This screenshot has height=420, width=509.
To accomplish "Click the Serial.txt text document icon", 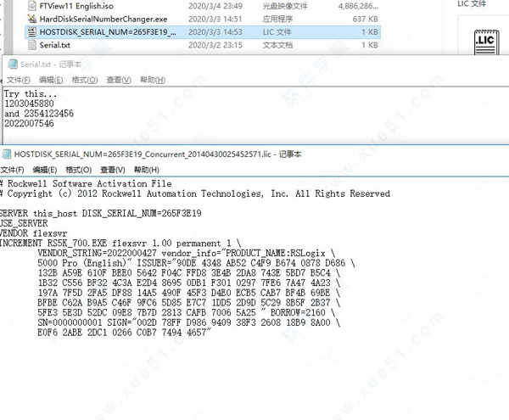I will [x=32, y=45].
